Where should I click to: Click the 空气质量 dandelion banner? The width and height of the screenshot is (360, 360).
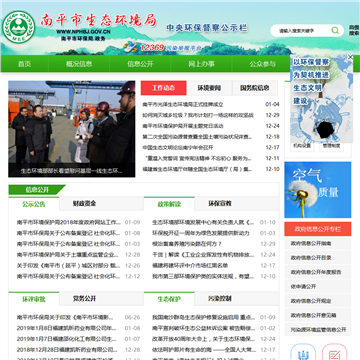(318, 190)
